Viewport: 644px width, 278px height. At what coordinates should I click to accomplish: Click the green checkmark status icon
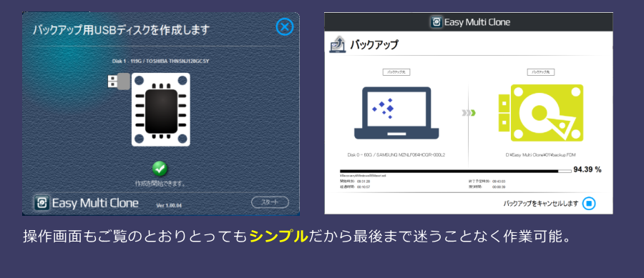point(160,169)
